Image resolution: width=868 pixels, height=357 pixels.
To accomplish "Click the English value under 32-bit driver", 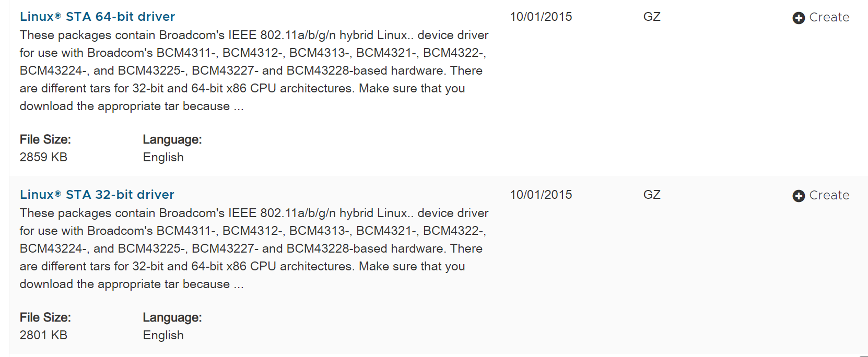I will point(163,335).
